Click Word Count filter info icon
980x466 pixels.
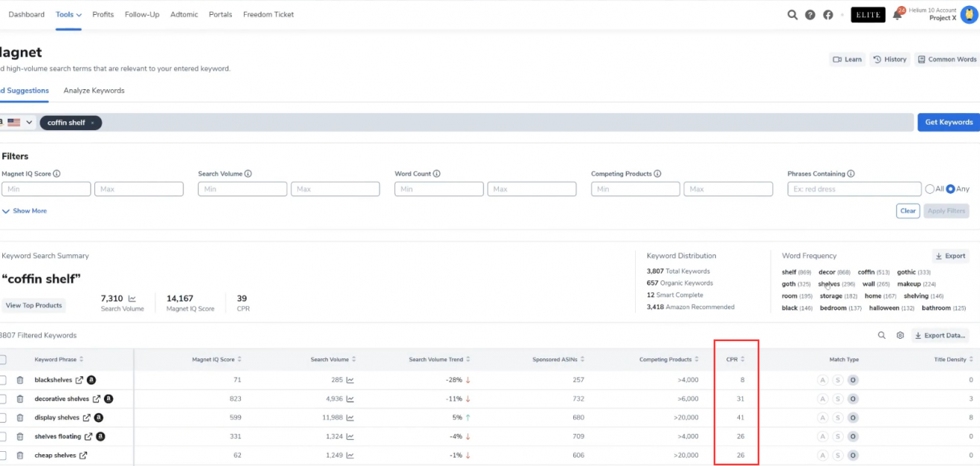click(x=436, y=174)
